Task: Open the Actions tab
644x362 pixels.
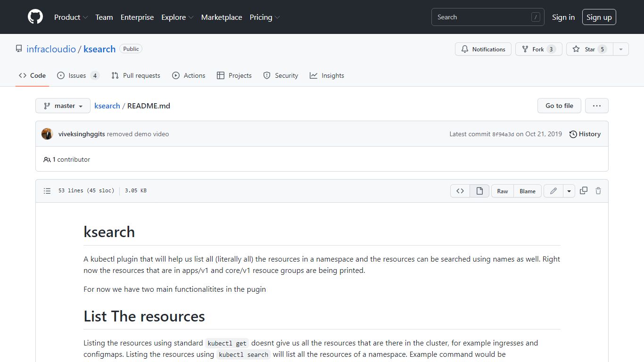Action: click(x=189, y=75)
